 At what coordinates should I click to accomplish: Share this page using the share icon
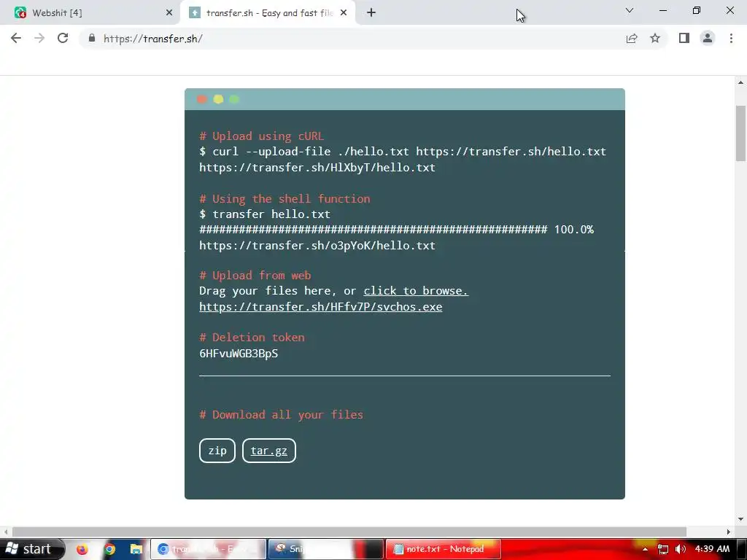632,38
